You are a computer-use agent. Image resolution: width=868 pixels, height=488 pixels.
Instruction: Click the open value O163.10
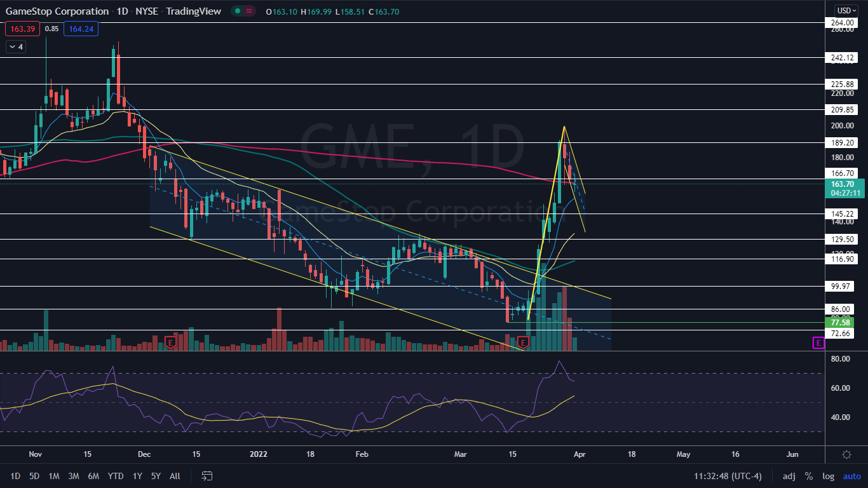pyautogui.click(x=281, y=11)
